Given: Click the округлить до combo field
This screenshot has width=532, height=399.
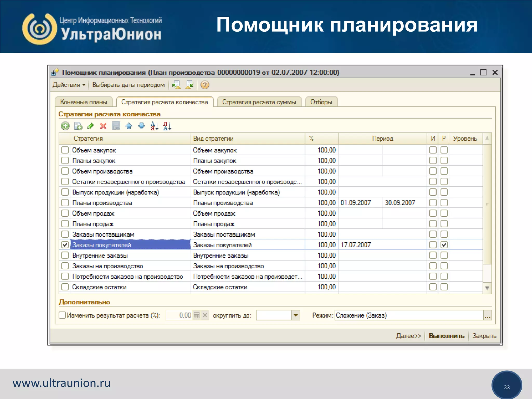Looking at the screenshot, I should tap(274, 315).
